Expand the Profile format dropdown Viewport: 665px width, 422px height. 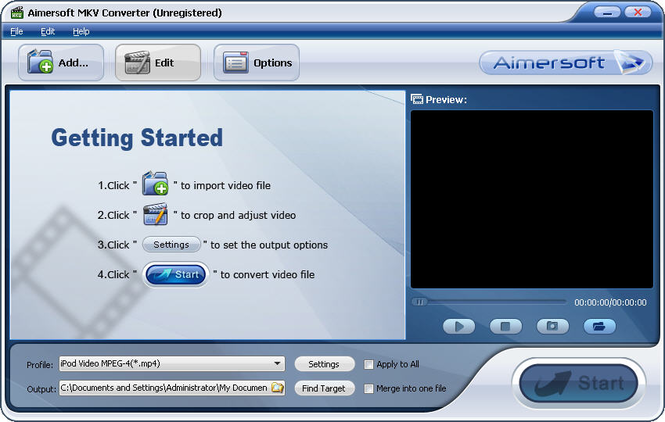pyautogui.click(x=277, y=363)
